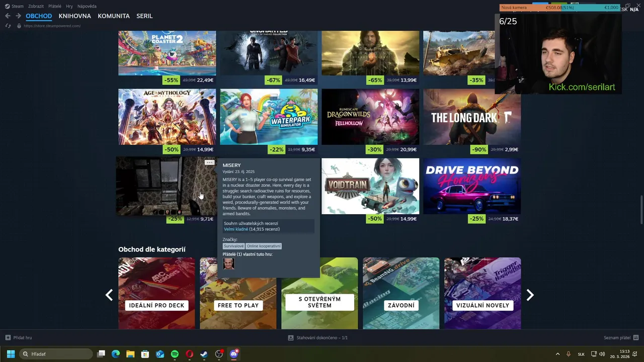Show next categories with right carousel arrow
644x362 pixels.
(x=530, y=295)
